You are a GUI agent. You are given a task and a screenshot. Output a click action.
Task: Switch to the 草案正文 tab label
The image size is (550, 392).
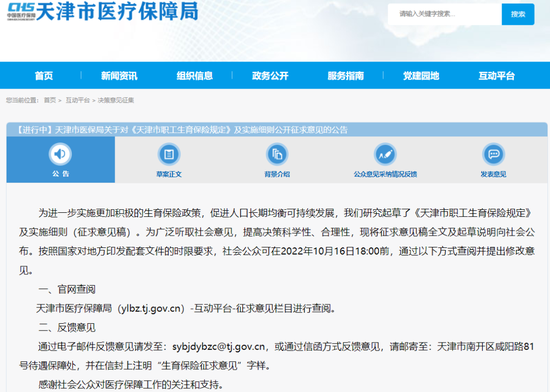coord(169,174)
